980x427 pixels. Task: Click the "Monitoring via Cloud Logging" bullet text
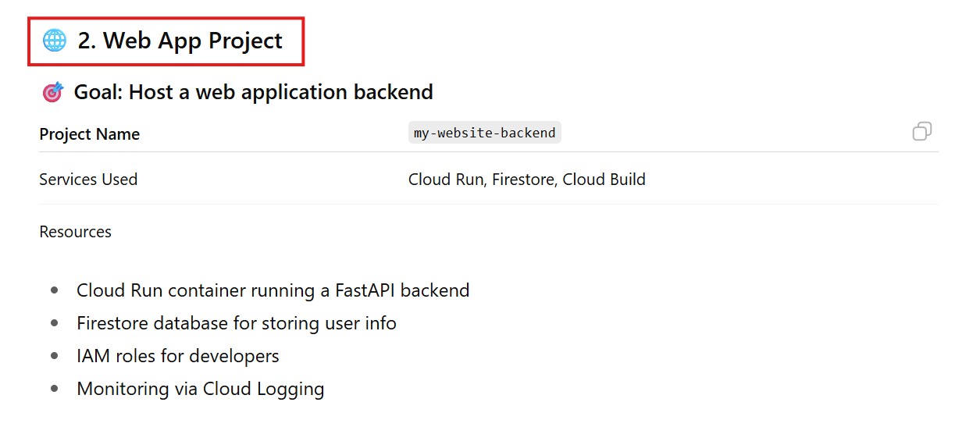pyautogui.click(x=200, y=389)
